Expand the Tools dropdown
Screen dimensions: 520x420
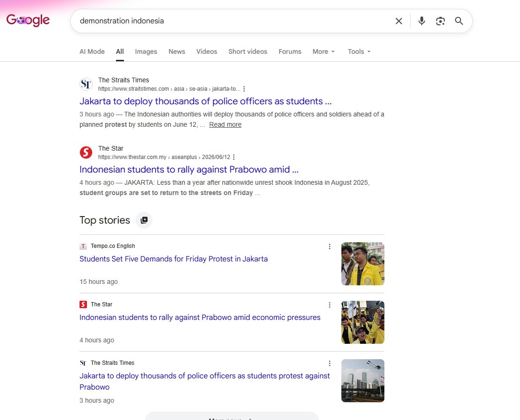[x=359, y=51]
